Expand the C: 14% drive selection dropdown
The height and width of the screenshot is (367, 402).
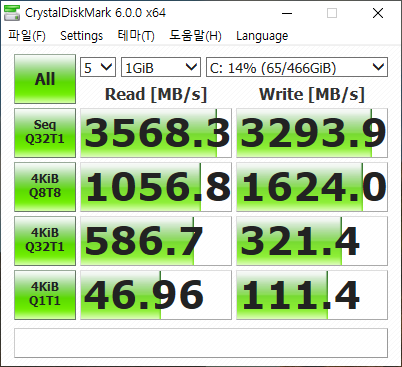(x=297, y=67)
